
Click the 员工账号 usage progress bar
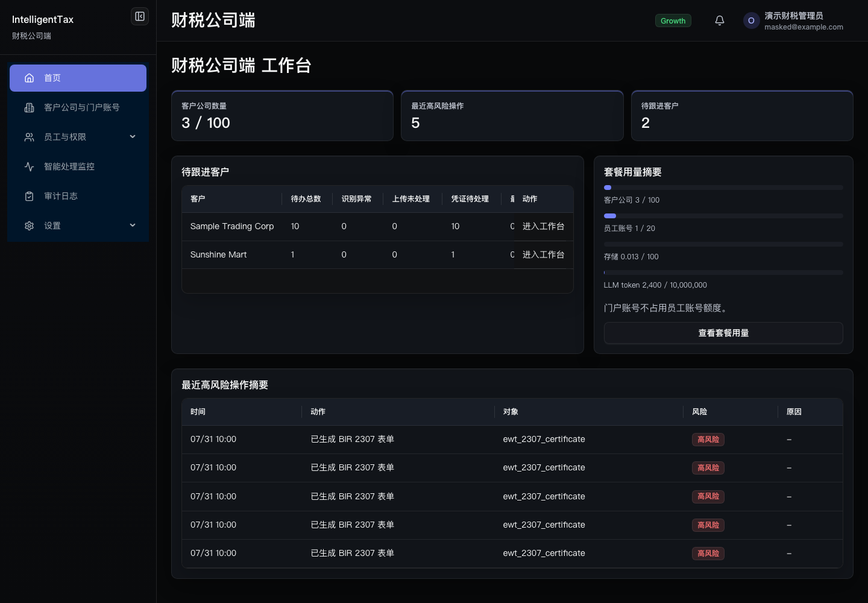tap(723, 216)
